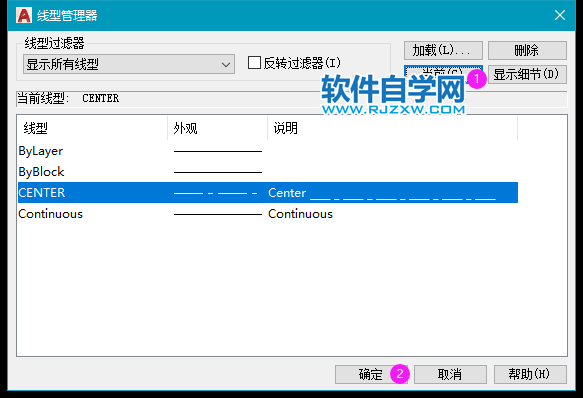The height and width of the screenshot is (398, 583).
Task: Select the CENTER linetype row
Action: click(268, 193)
